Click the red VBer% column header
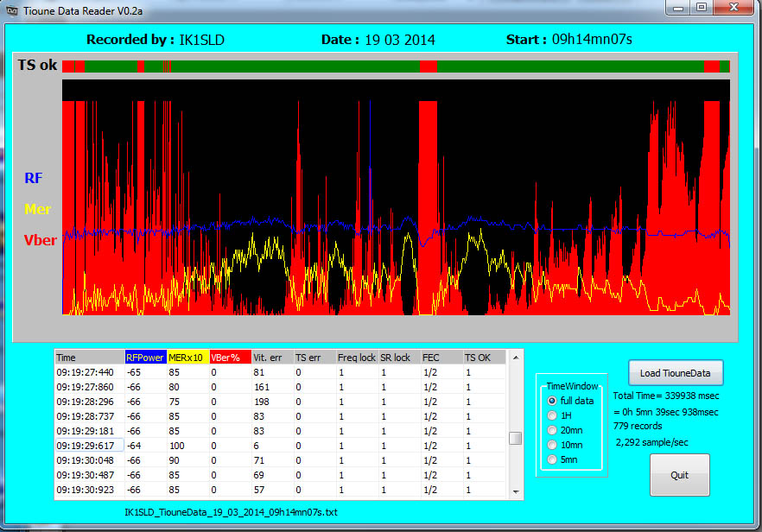The image size is (762, 532). pyautogui.click(x=230, y=357)
